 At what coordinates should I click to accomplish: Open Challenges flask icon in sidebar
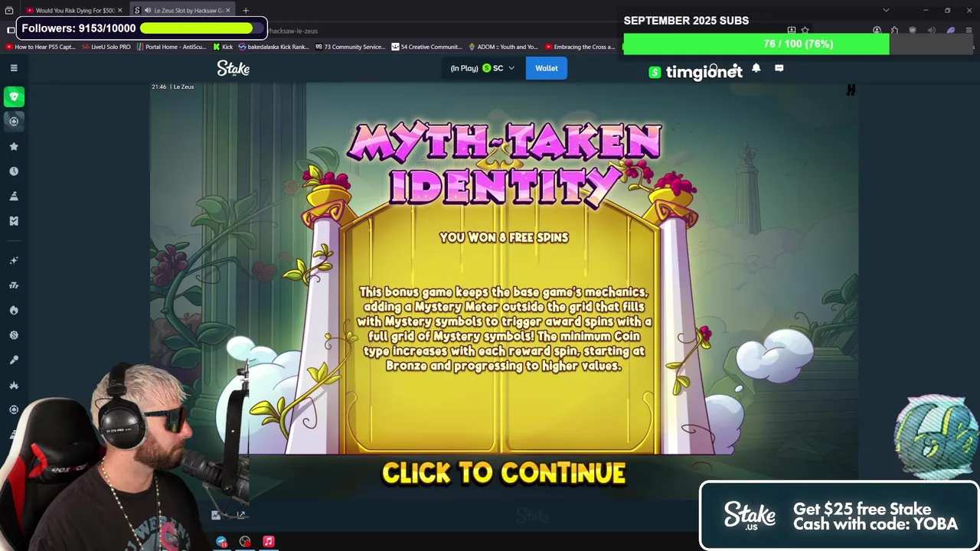pyautogui.click(x=14, y=196)
